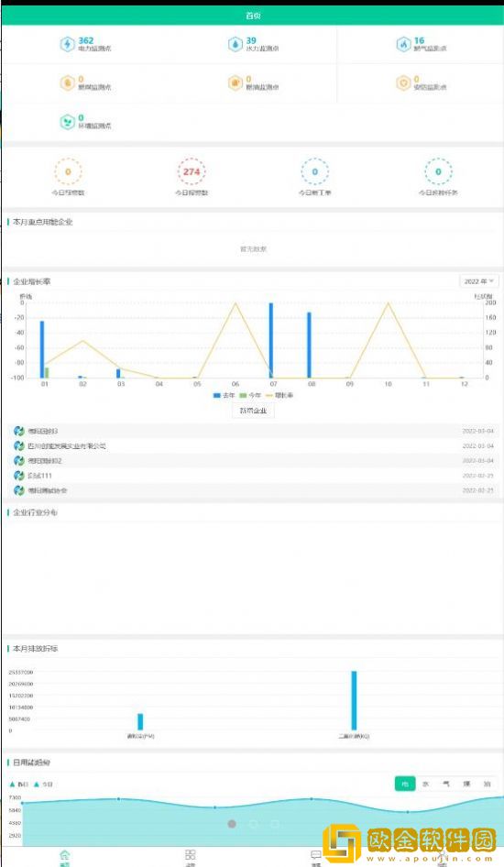Screen dimensions: 504x867
Task: Select the green environment monitoring points icon
Action: pos(68,122)
